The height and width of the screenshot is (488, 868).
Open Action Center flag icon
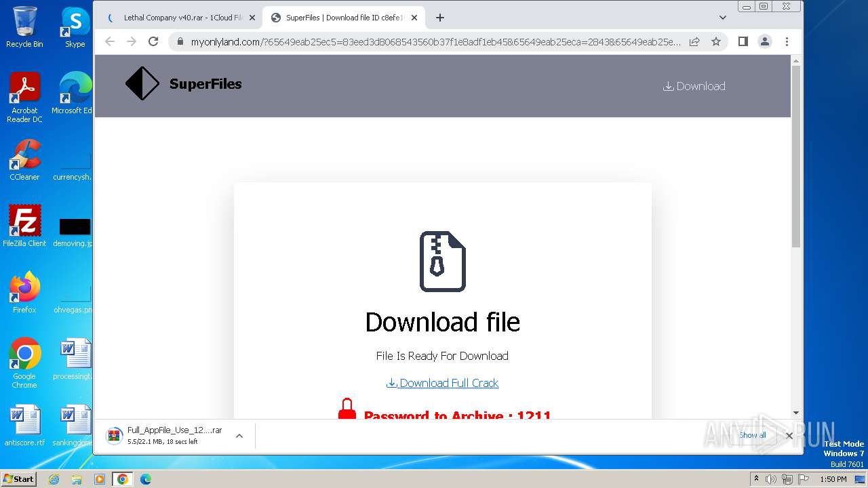803,479
